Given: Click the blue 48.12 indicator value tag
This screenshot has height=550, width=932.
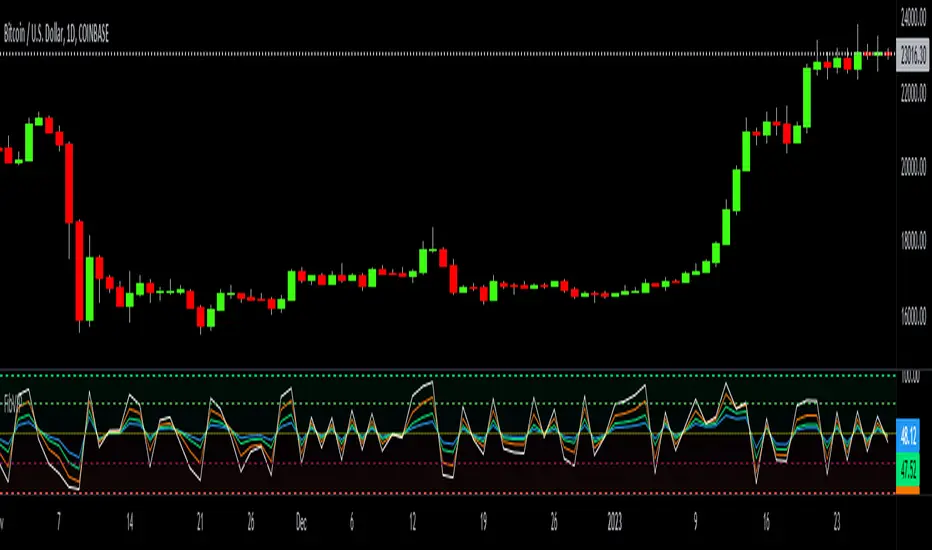Looking at the screenshot, I should point(908,436).
